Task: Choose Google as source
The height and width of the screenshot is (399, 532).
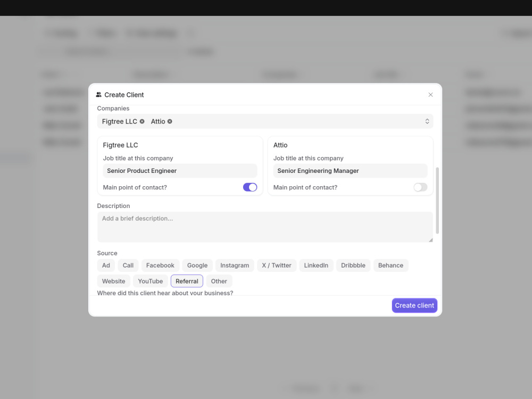Action: click(197, 265)
